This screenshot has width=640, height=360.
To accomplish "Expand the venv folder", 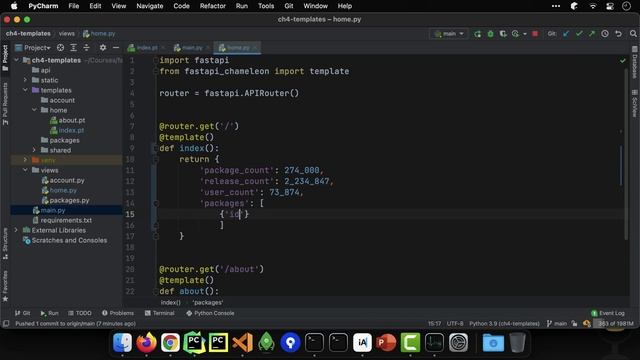I will coord(25,160).
